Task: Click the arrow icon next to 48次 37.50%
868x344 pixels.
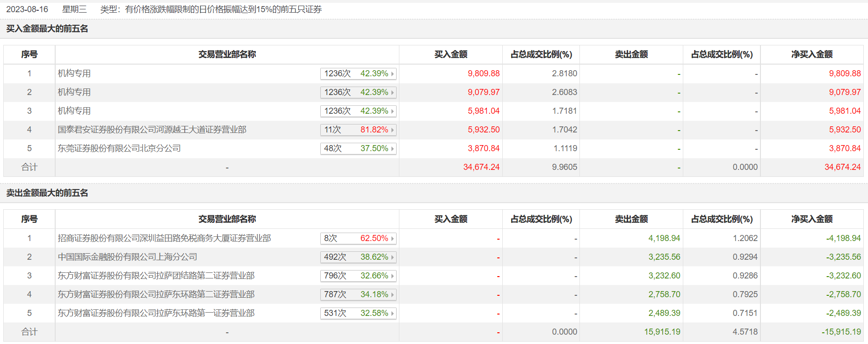Action: (392, 149)
